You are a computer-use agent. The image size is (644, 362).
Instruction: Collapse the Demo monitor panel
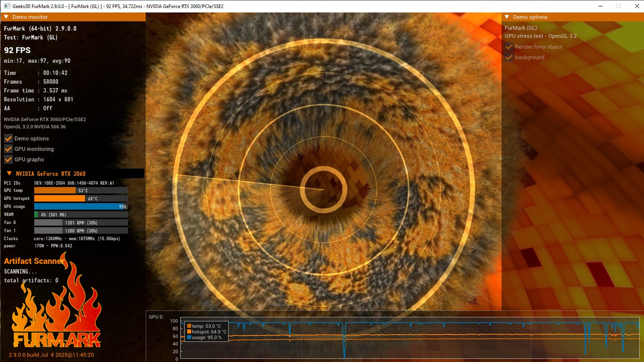tap(6, 17)
